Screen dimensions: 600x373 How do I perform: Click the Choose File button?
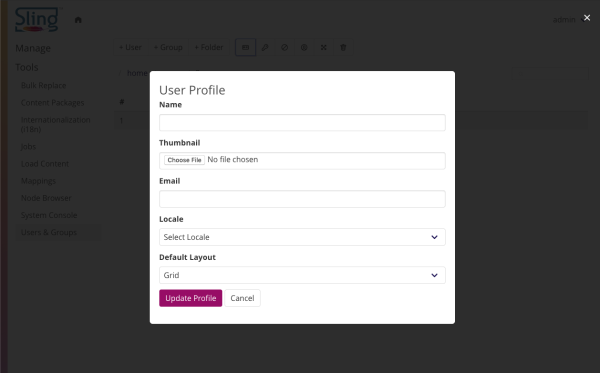[184, 160]
